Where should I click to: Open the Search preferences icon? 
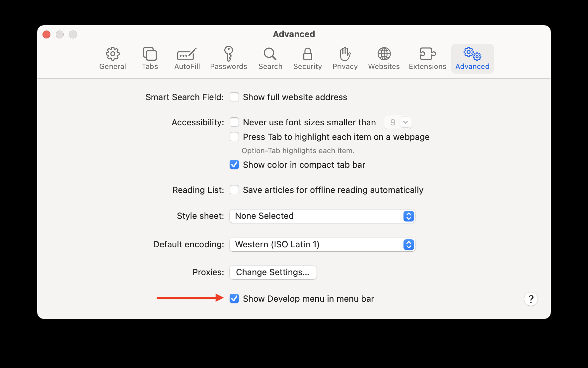tap(270, 58)
